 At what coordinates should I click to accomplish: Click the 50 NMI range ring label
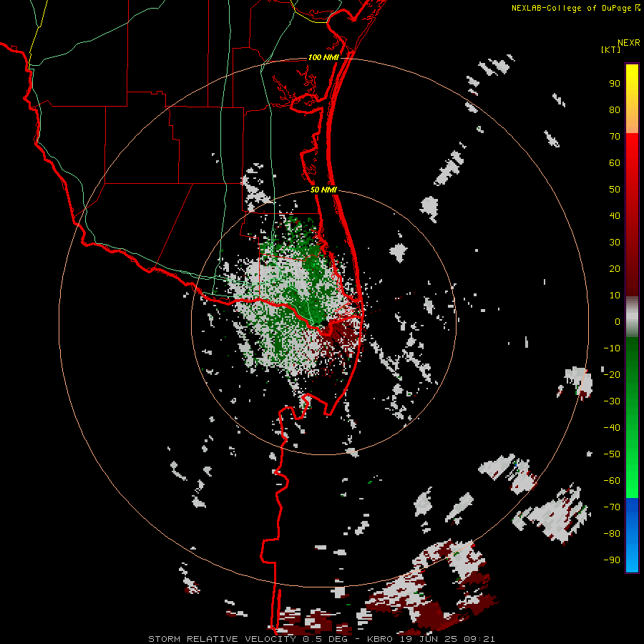coord(323,190)
